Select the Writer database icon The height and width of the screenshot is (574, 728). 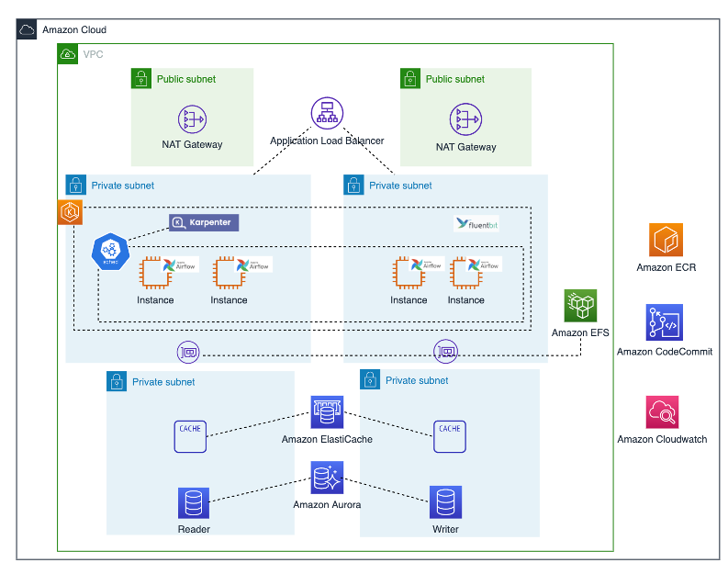coord(446,502)
